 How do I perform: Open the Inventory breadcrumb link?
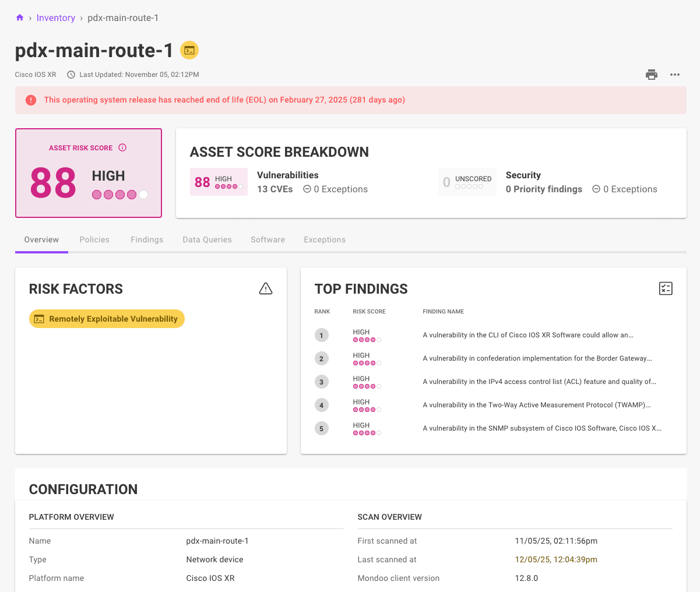point(55,18)
